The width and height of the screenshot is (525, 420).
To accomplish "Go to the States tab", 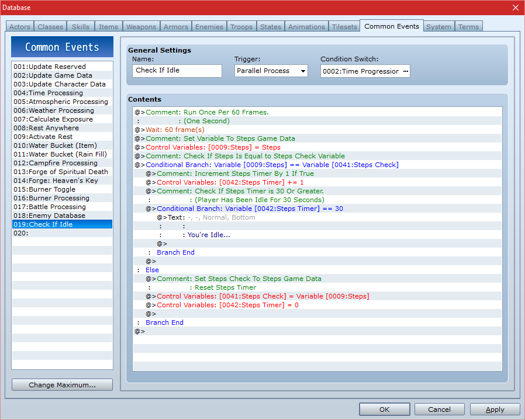I will 271,27.
